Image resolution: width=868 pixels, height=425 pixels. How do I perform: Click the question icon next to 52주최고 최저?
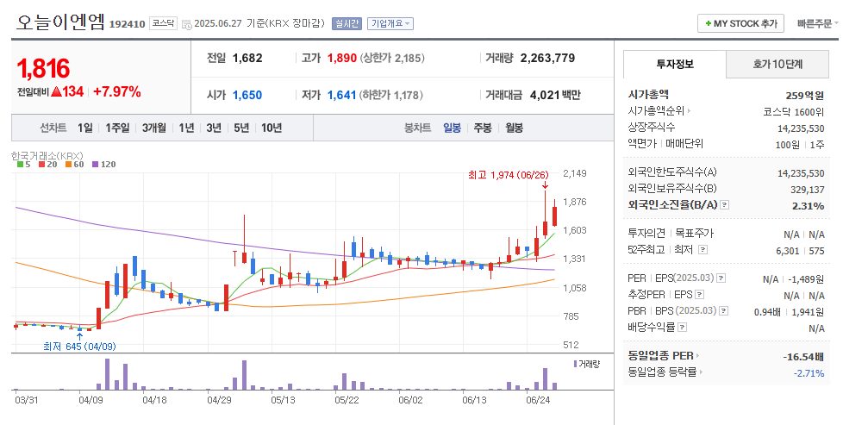point(703,250)
